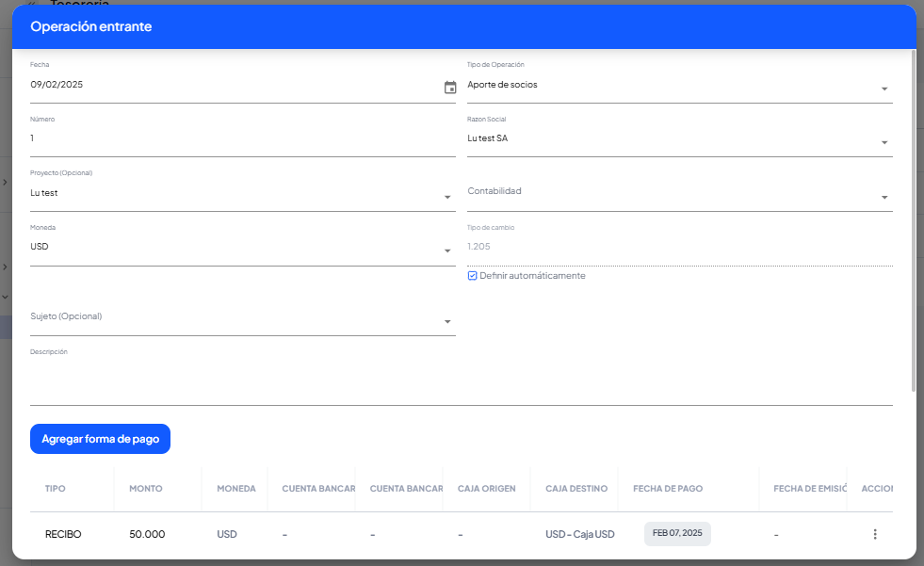Click the dialog's vertical scrollbar
Viewport: 924px width, 566px height.
coord(913,217)
